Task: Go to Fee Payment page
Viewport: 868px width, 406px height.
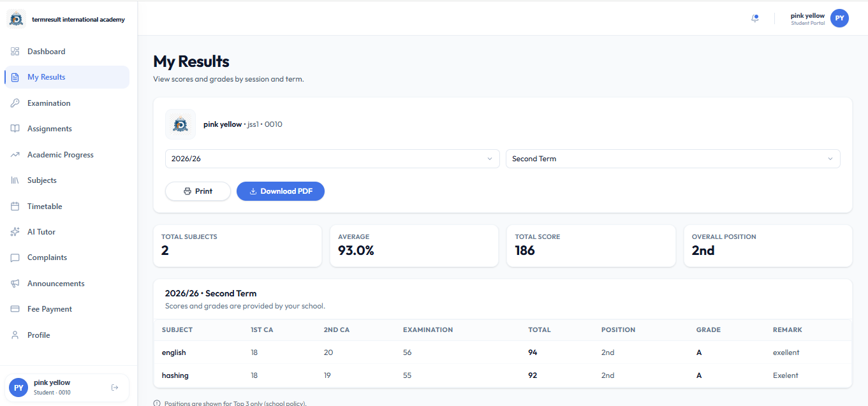Action: pos(66,309)
